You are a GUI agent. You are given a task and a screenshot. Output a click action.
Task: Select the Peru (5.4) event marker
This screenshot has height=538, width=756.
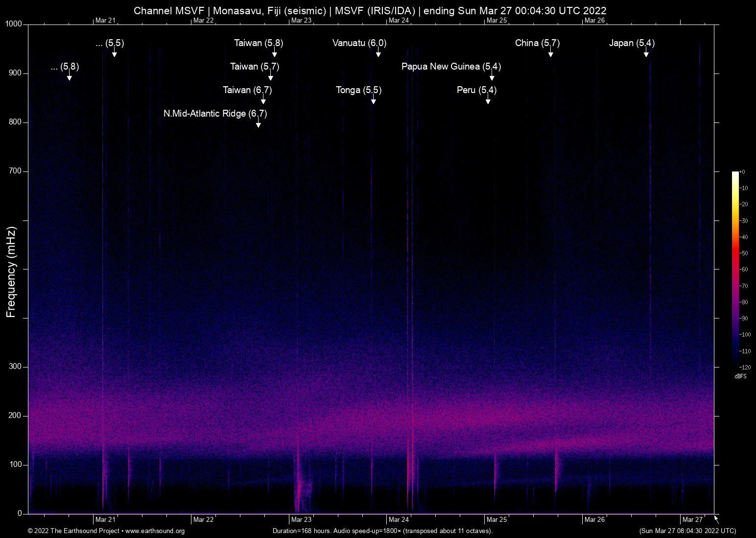point(476,90)
